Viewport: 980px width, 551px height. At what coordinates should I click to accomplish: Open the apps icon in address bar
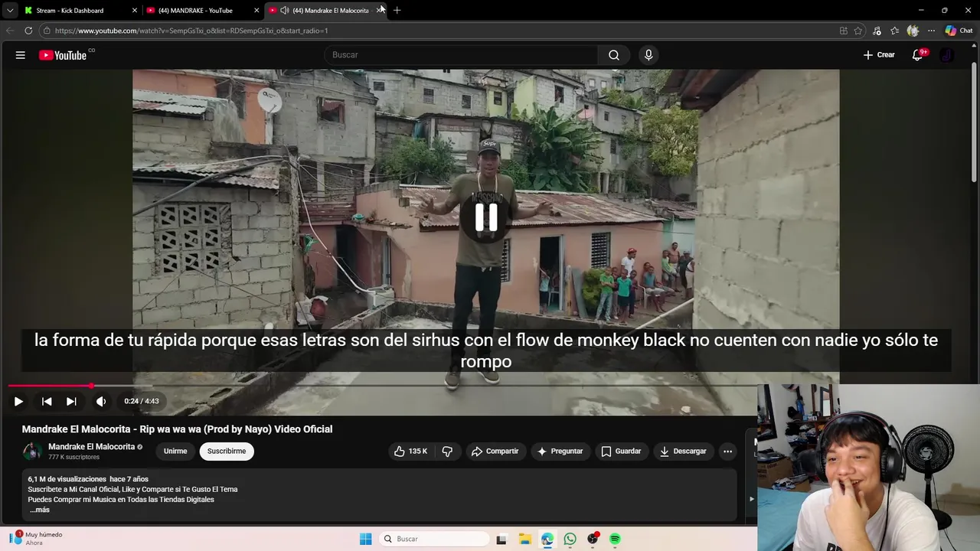(x=844, y=31)
